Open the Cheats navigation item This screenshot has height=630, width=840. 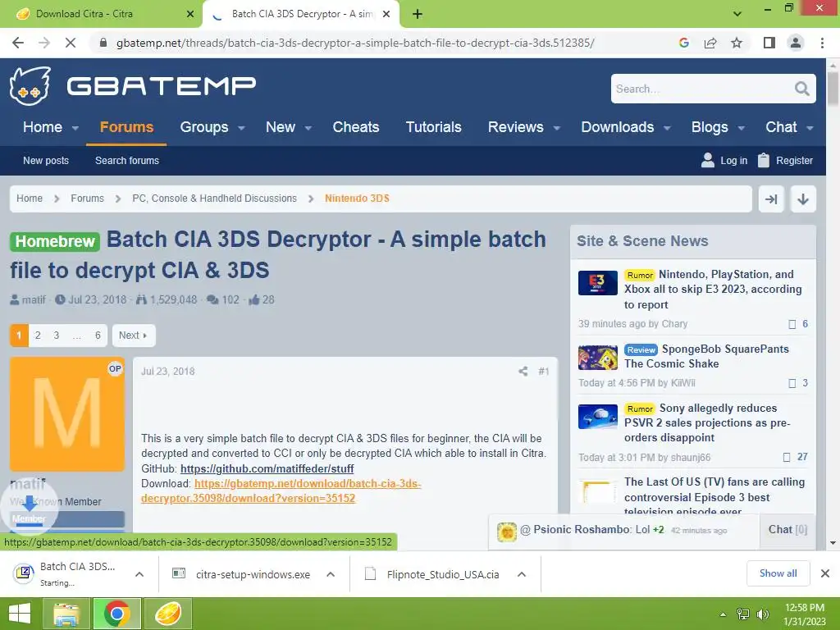point(356,127)
